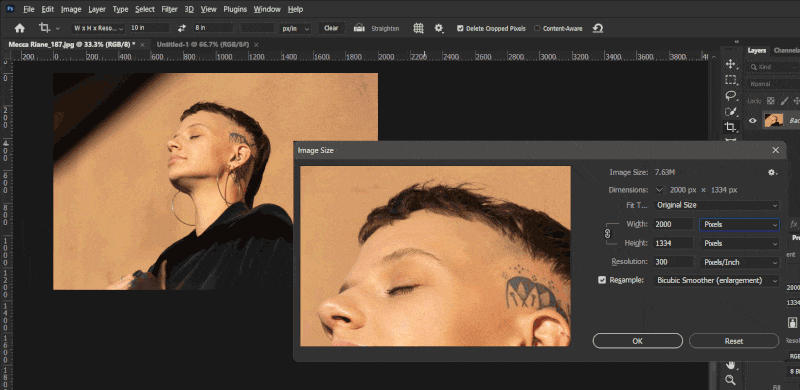Screen dimensions: 800x390
Task: Switch to the Untitled-1 document tab
Action: (x=204, y=44)
